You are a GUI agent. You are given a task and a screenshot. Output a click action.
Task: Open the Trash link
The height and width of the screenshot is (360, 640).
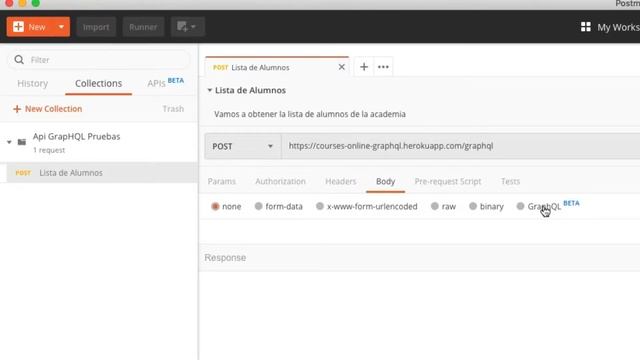tap(173, 109)
